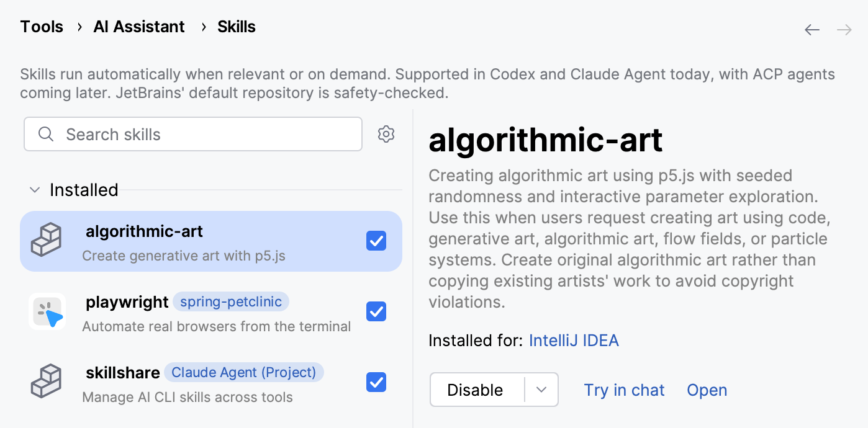868x428 pixels.
Task: Open the Tools breadcrumb item
Action: point(42,27)
